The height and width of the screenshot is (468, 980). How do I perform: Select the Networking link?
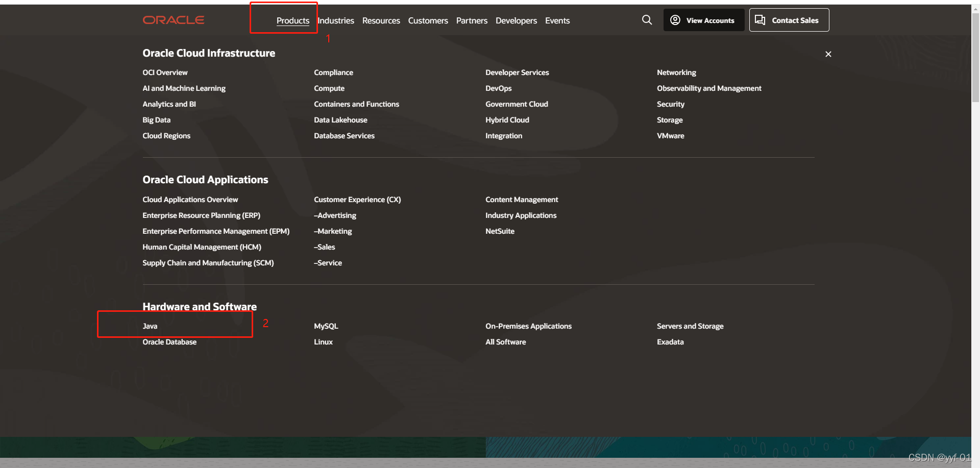coord(676,72)
